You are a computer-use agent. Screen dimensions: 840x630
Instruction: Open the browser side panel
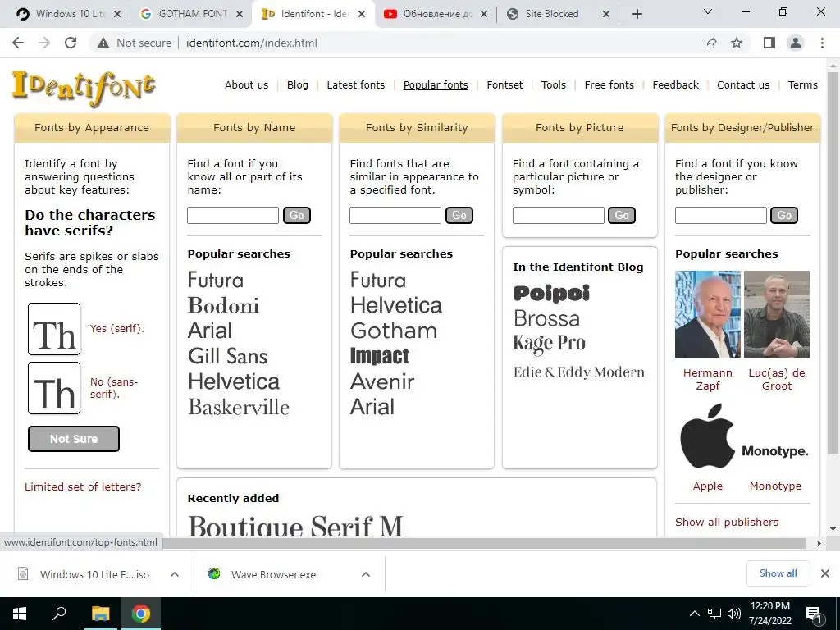point(769,43)
